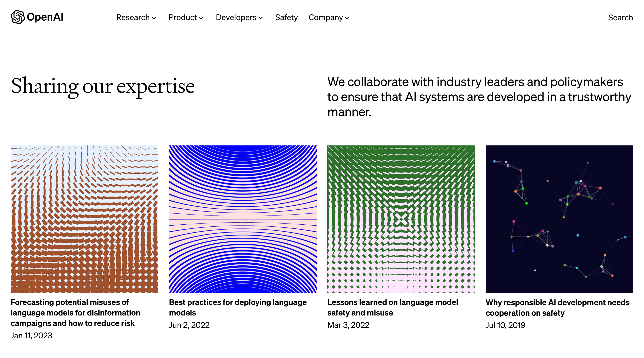Expand the Company menu
The height and width of the screenshot is (358, 644).
(x=328, y=18)
